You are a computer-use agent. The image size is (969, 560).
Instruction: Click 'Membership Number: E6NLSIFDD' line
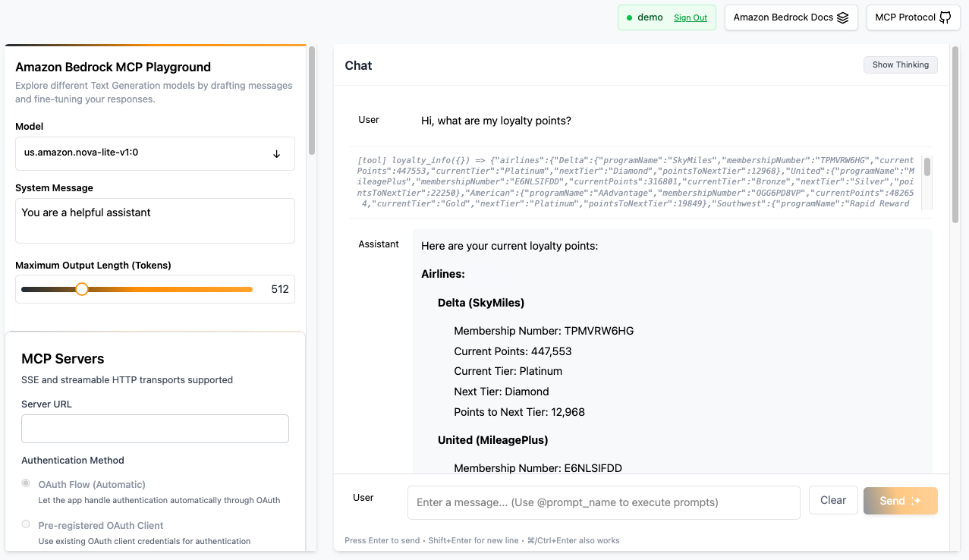(x=538, y=468)
